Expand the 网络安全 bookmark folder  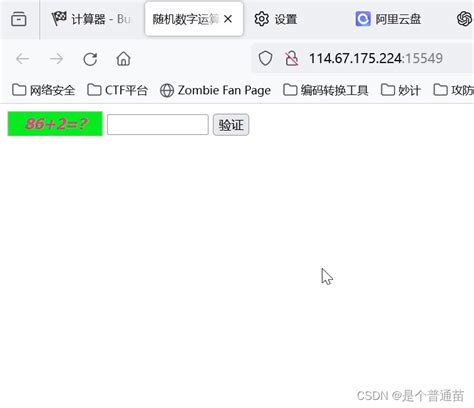(43, 90)
